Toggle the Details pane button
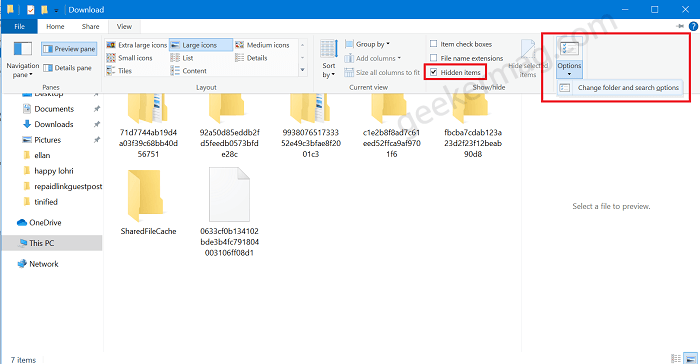The height and width of the screenshot is (364, 700). [x=67, y=68]
